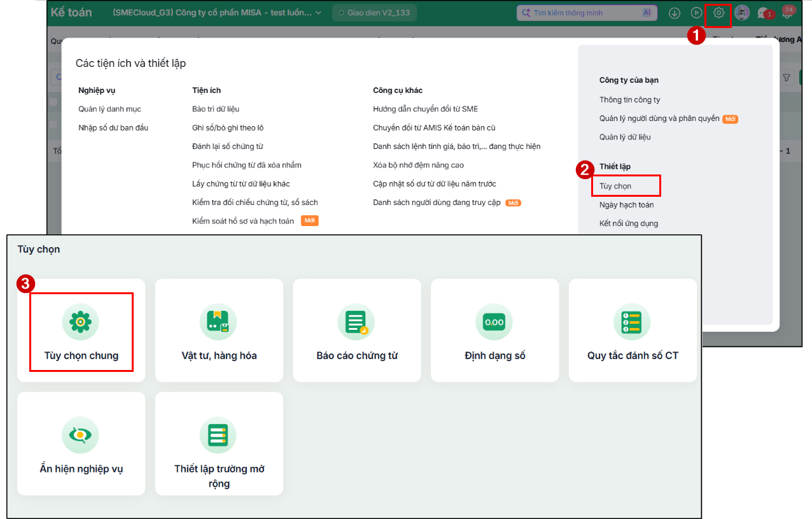812x519 pixels.
Task: Click the Ẩn hiện nghiệp vụ eye icon
Action: pyautogui.click(x=80, y=435)
